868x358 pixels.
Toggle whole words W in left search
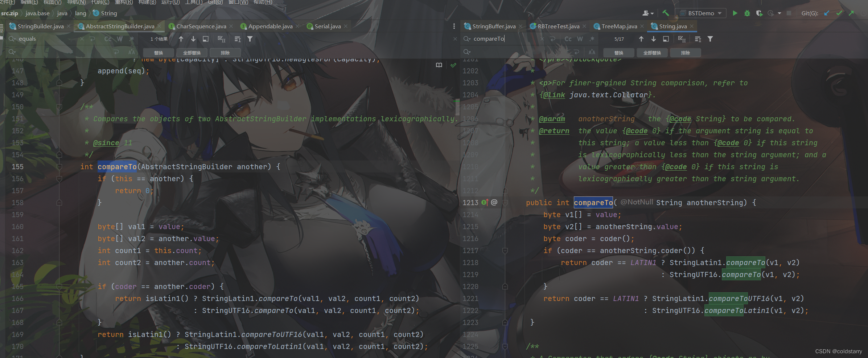pyautogui.click(x=120, y=39)
